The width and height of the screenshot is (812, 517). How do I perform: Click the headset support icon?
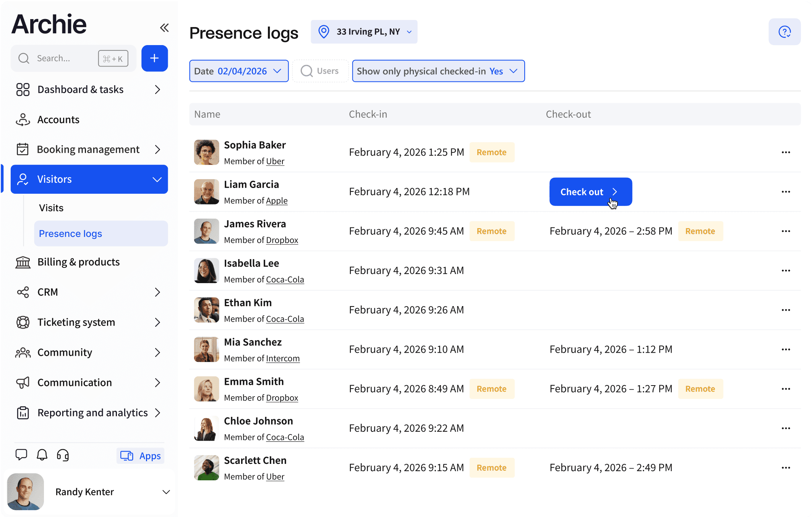click(63, 455)
